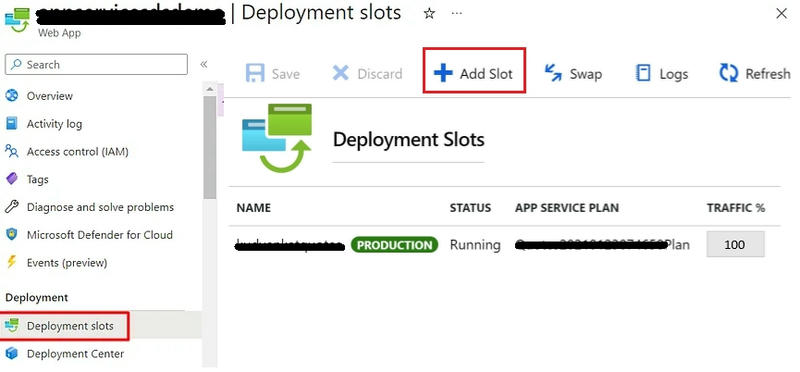
Task: Click the Microsoft Defender shield icon
Action: coord(11,235)
